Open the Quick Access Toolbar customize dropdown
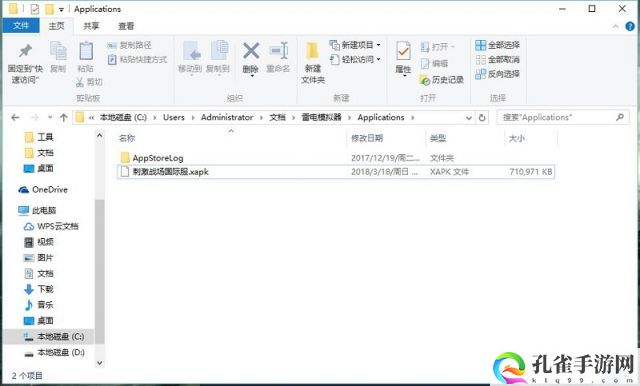Screen dimensions: 640x386 pyautogui.click(x=61, y=9)
